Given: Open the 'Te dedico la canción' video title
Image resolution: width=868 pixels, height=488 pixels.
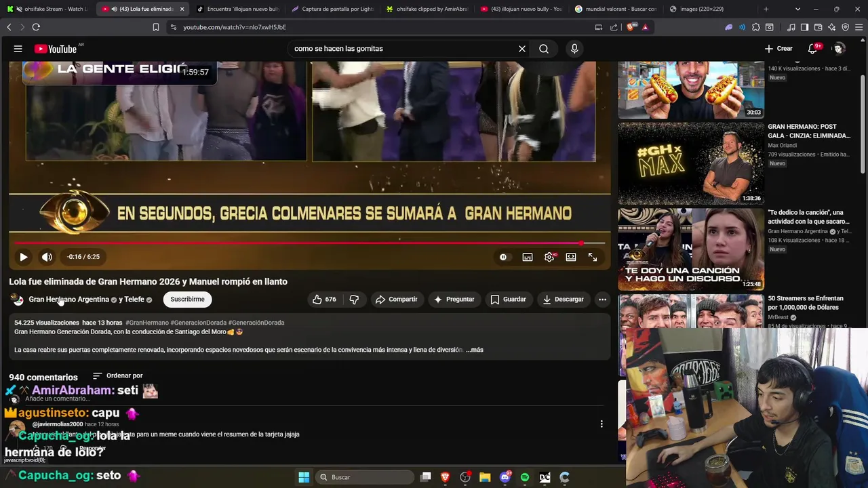Looking at the screenshot, I should (808, 217).
